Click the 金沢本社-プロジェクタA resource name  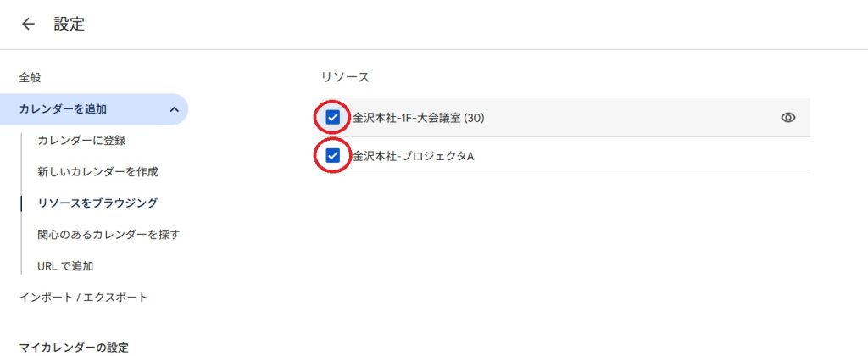414,157
